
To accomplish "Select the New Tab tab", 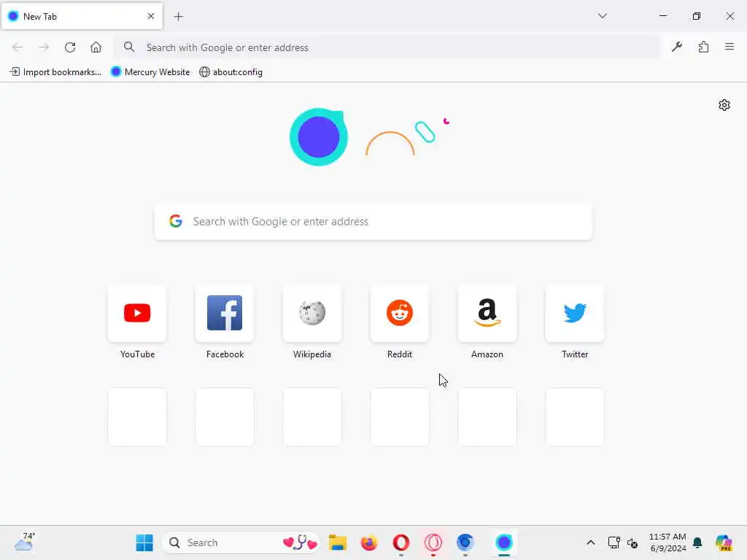I will [x=82, y=17].
